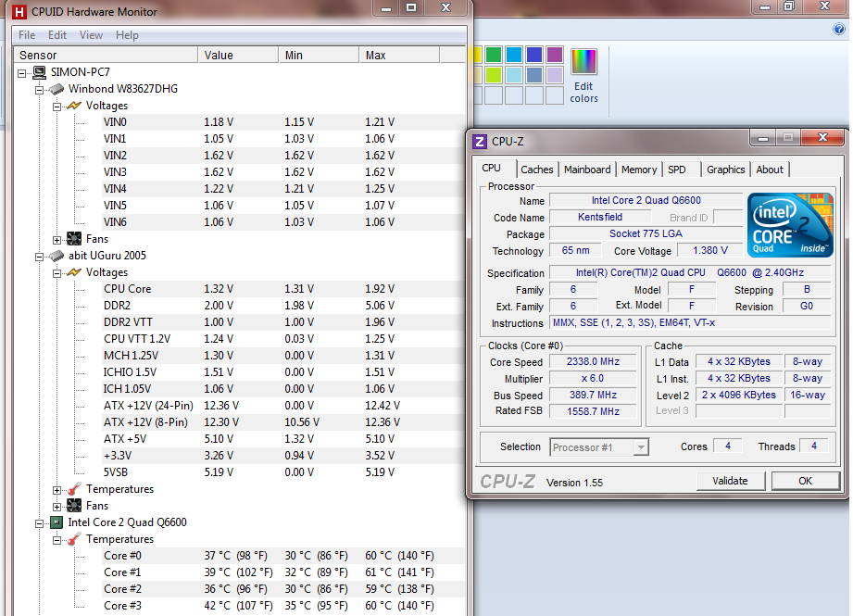Select the CPU Core voltage row
The image size is (853, 616).
(128, 289)
